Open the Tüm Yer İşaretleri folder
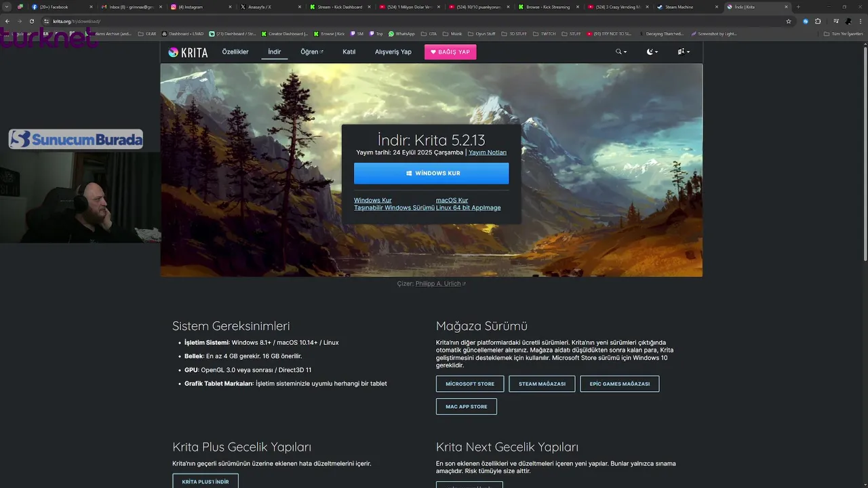 844,33
